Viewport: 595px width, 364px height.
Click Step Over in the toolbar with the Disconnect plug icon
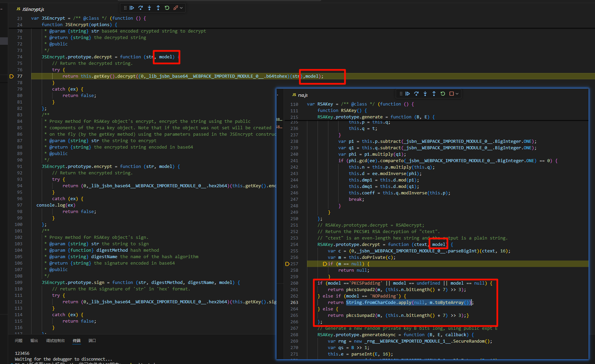(140, 8)
